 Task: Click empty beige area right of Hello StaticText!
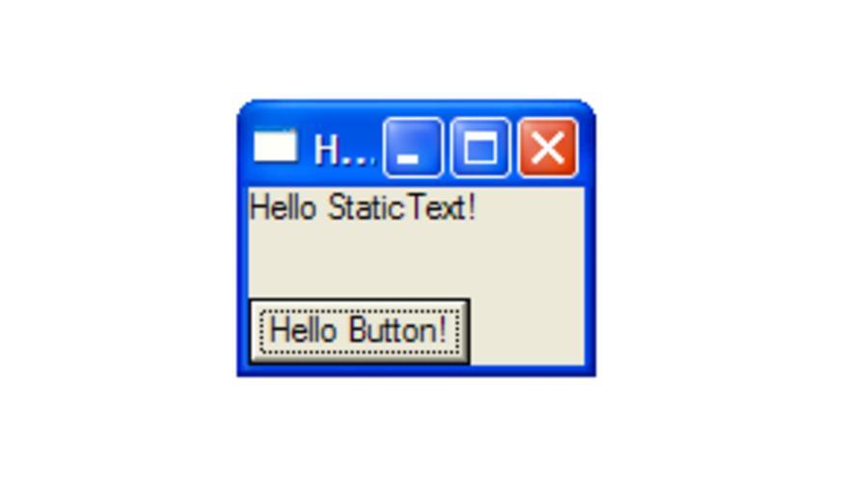[530, 207]
